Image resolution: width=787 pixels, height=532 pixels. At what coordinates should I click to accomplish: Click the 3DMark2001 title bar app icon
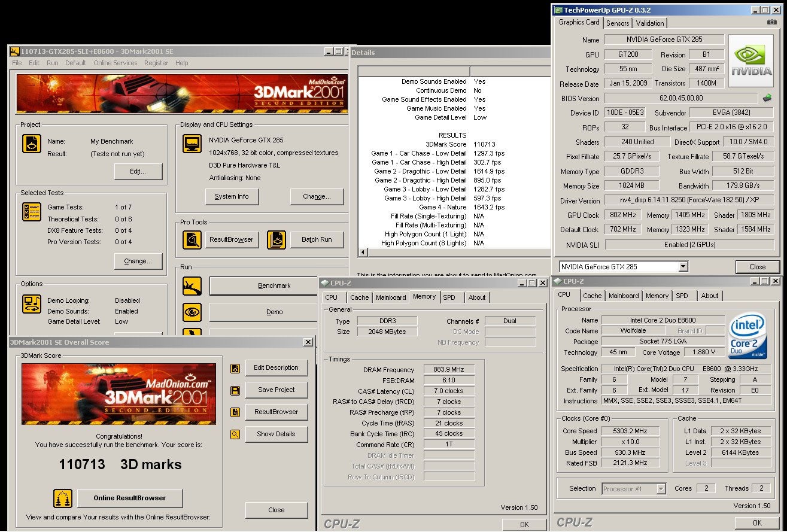15,52
